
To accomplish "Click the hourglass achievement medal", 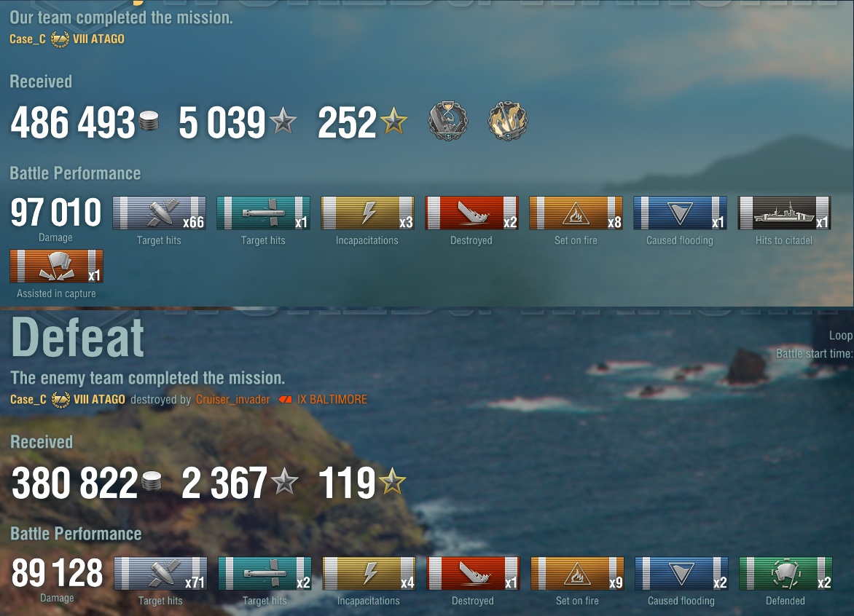I will pos(447,121).
